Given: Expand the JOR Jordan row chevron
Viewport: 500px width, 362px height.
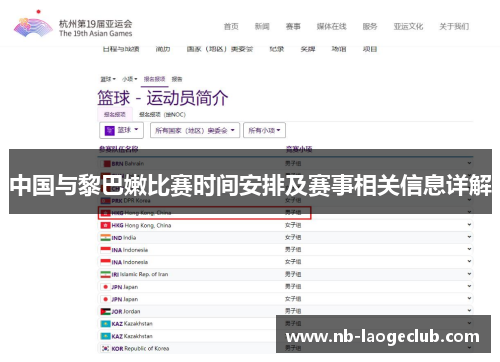Looking at the screenshot, I should [469, 311].
